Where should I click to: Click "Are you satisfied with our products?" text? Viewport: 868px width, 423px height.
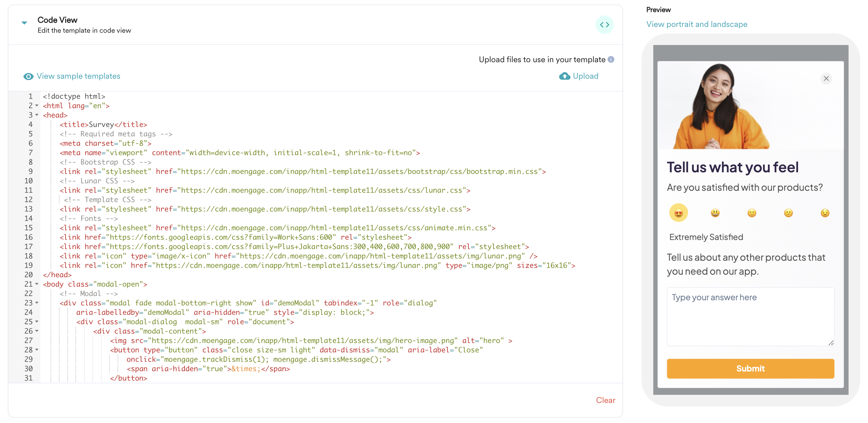745,188
